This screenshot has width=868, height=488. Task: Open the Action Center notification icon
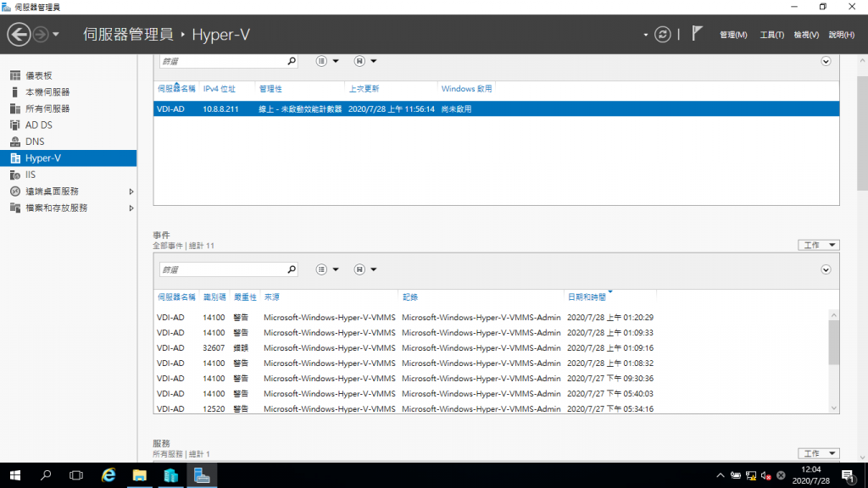point(848,475)
